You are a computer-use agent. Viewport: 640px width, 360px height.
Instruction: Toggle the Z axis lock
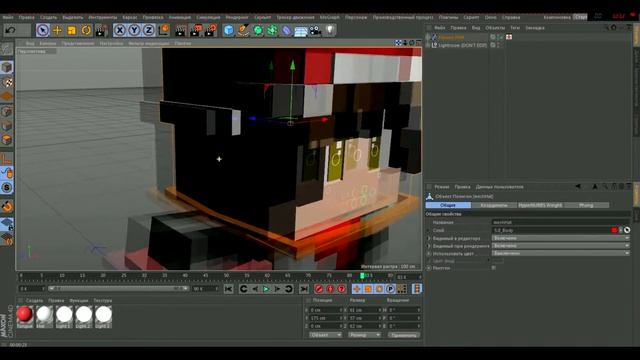click(149, 30)
